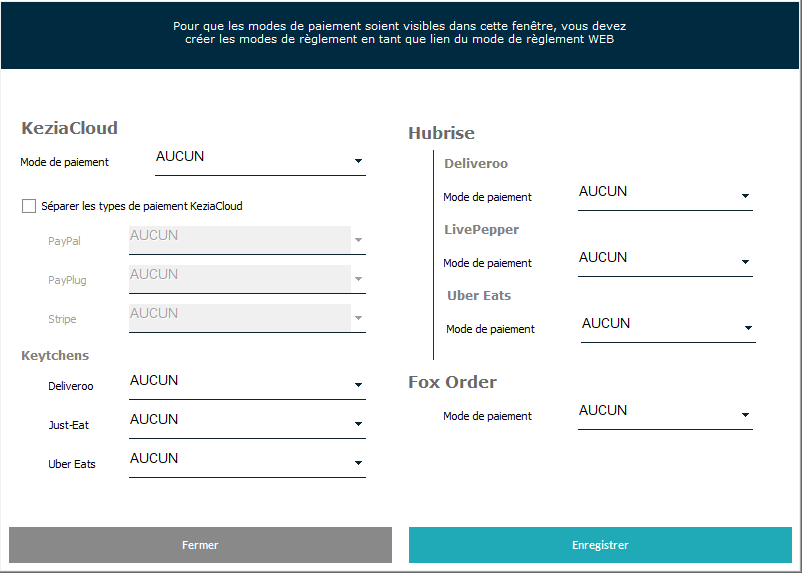Expand Hubrise LivePepper payment mode dropdown
Viewport: 802px width, 573px height.
(745, 262)
